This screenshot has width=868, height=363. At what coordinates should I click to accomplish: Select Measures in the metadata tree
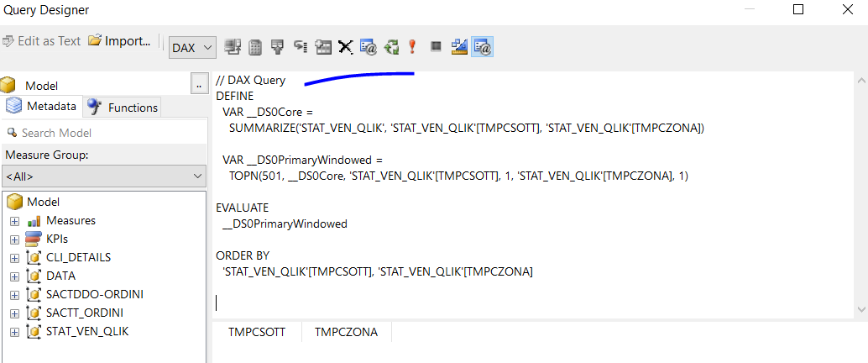click(x=71, y=220)
